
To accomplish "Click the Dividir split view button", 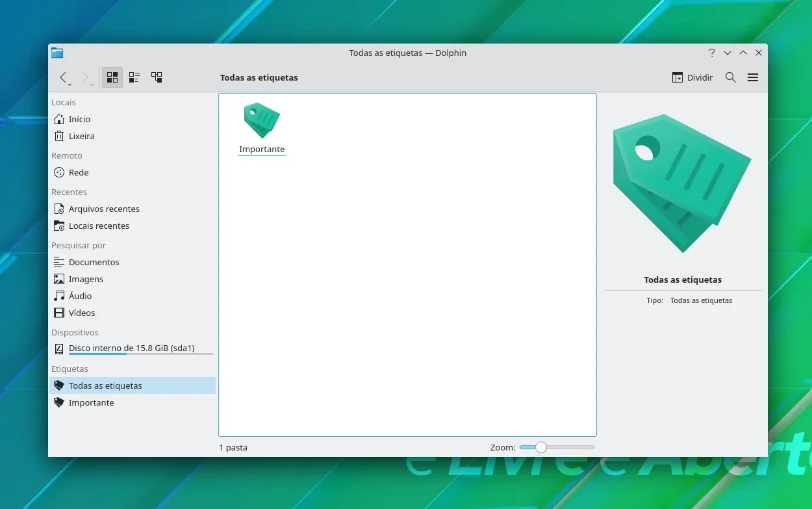I will point(692,77).
